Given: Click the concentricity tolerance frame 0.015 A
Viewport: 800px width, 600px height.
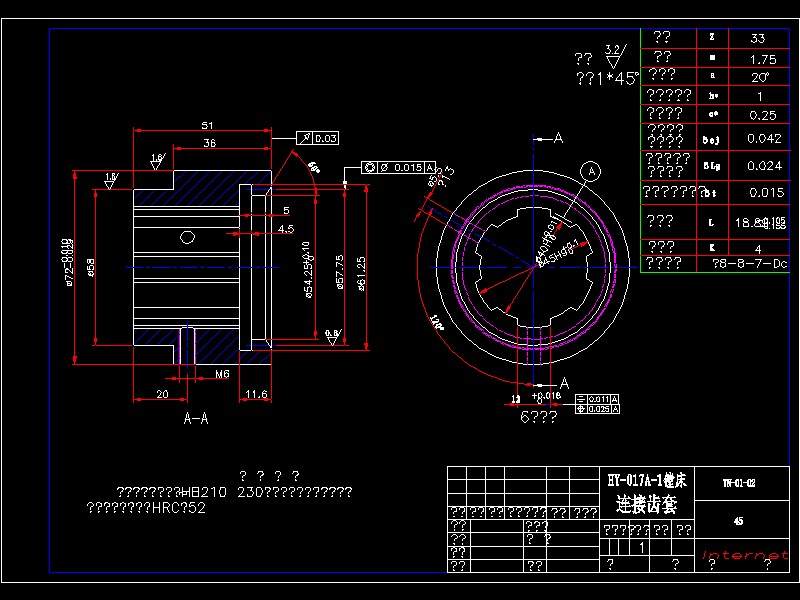Looking at the screenshot, I should tap(398, 167).
